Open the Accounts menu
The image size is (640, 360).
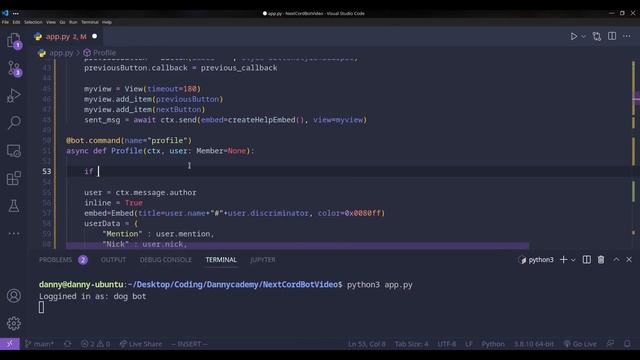pyautogui.click(x=14, y=296)
